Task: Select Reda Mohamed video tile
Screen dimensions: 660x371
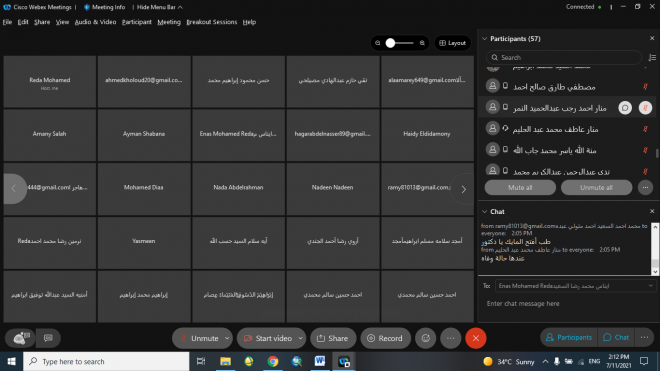Action: pyautogui.click(x=50, y=82)
